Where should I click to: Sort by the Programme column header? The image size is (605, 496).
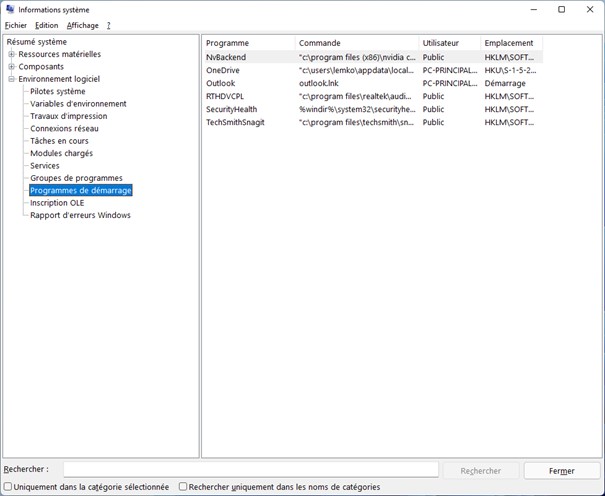248,43
